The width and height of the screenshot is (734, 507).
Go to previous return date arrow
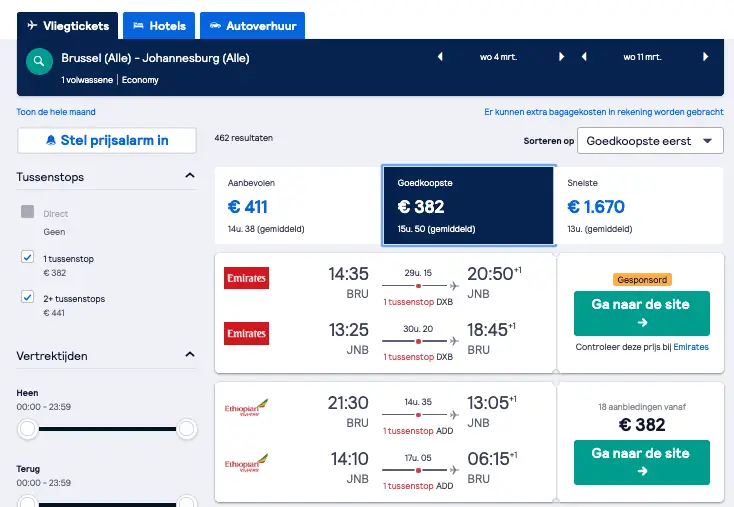(584, 57)
